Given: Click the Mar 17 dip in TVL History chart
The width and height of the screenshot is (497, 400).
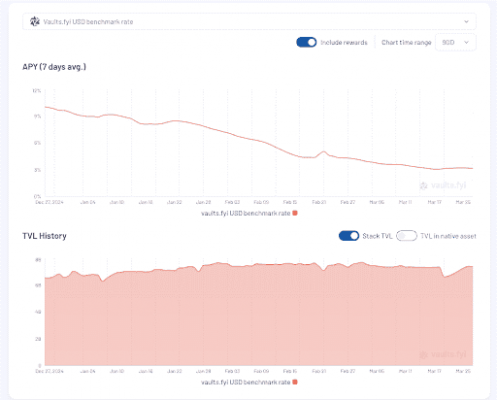Looking at the screenshot, I should (x=445, y=276).
